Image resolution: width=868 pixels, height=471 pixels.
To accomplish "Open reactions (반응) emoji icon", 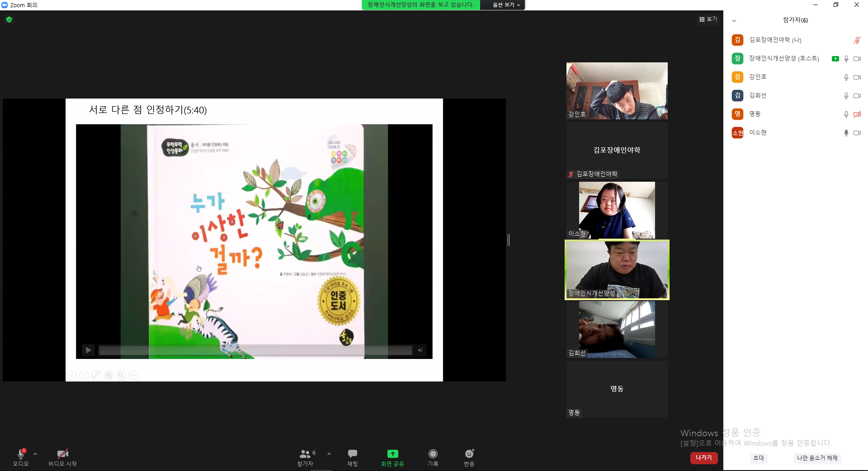I will [x=469, y=454].
